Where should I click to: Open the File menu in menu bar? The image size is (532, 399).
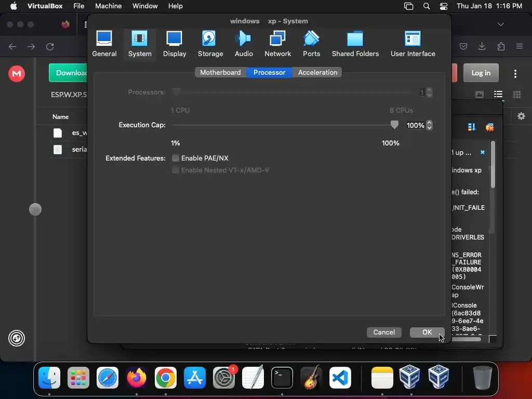pyautogui.click(x=79, y=6)
